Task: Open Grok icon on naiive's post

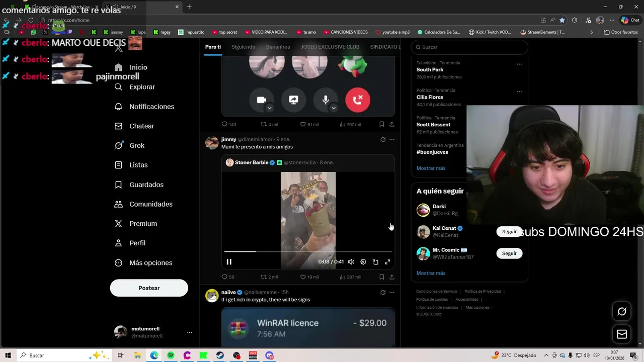Action: (383, 292)
